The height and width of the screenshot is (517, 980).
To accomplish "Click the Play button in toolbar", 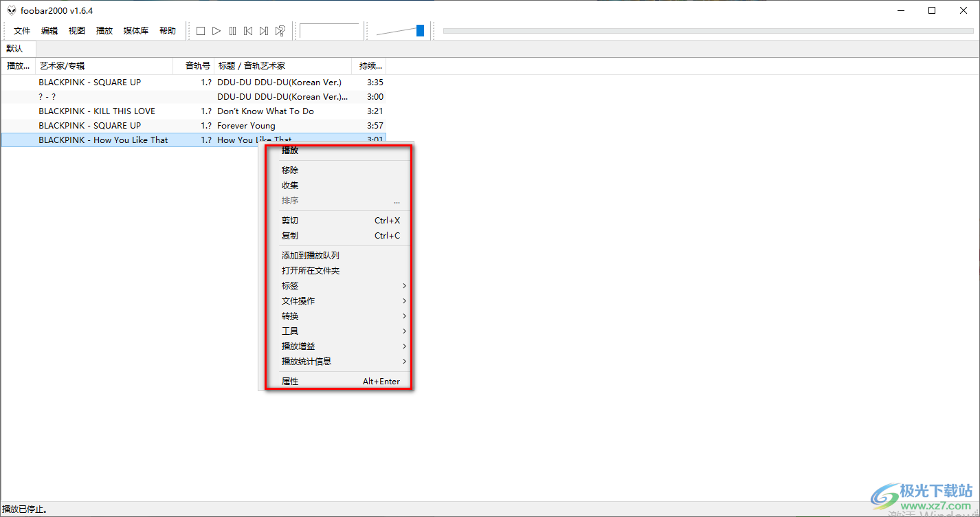I will (216, 31).
